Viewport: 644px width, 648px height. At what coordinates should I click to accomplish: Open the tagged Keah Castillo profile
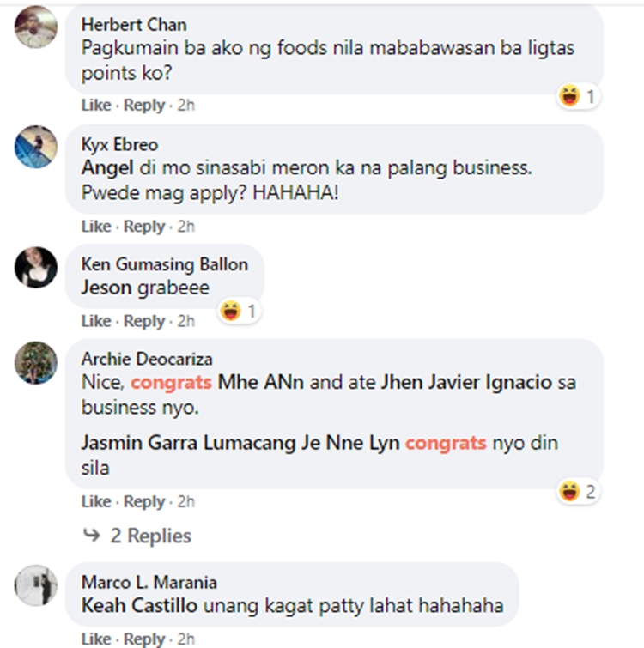click(x=139, y=606)
